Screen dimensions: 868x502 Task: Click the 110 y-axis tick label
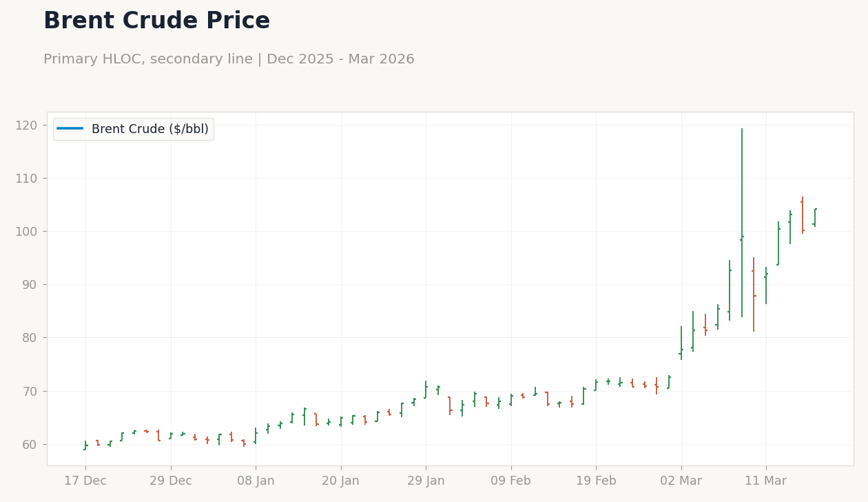coord(26,179)
